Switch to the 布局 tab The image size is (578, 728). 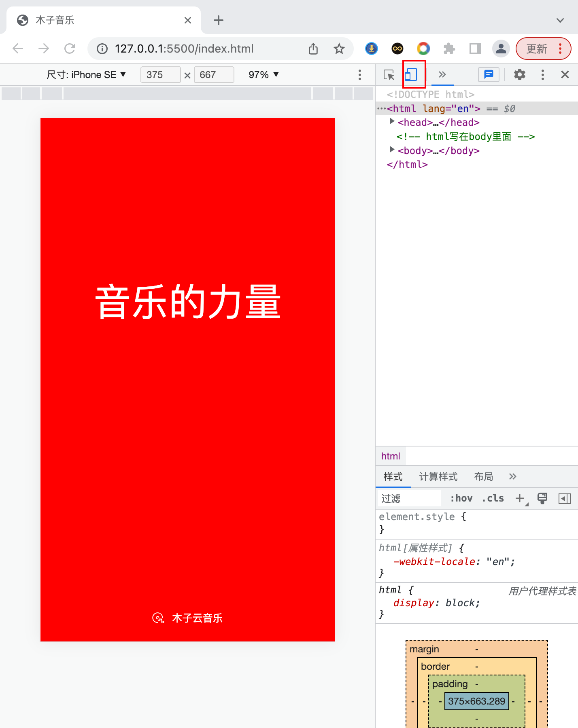(x=483, y=477)
